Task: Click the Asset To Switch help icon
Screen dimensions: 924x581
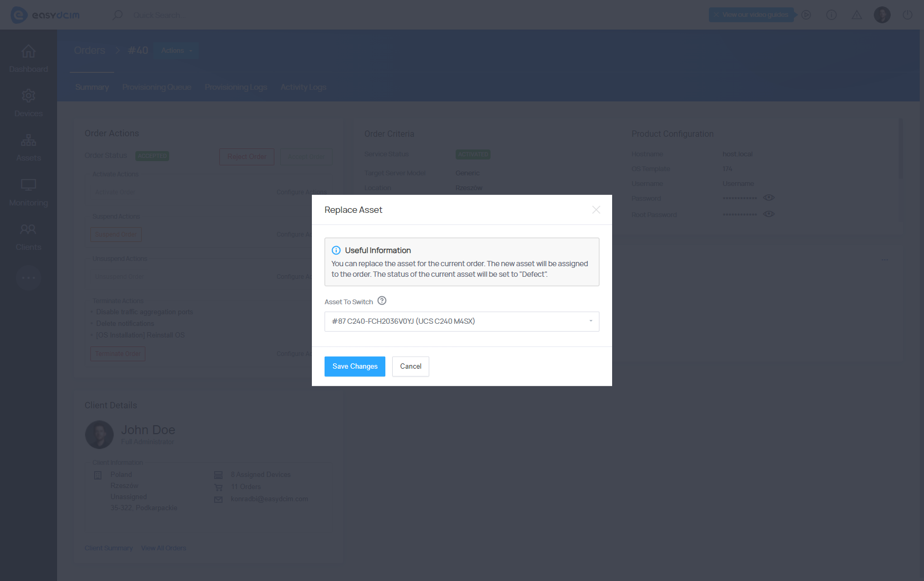Action: coord(382,301)
